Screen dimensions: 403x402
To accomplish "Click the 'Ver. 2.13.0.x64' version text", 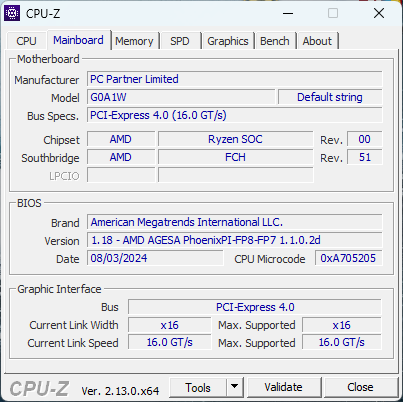I will pyautogui.click(x=120, y=391).
